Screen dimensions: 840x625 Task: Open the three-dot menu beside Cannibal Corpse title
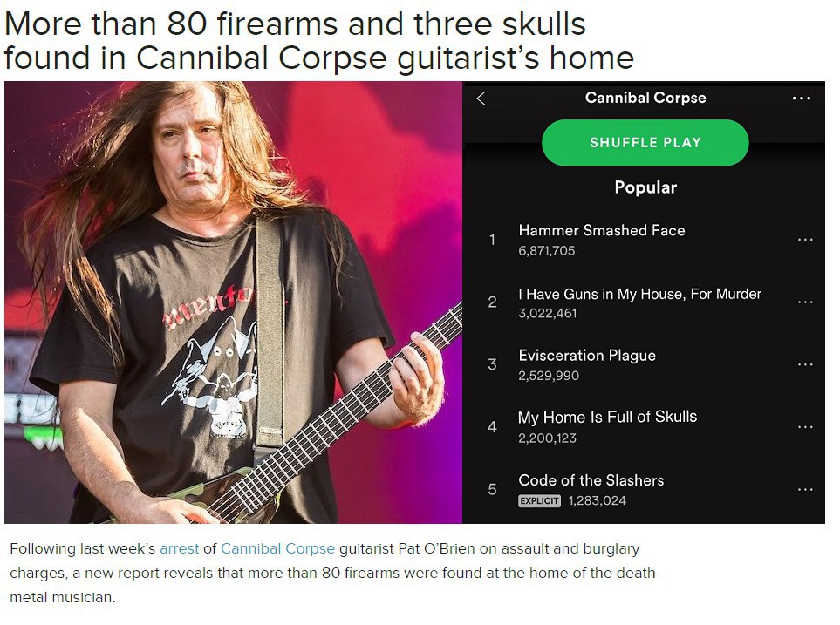[x=801, y=98]
